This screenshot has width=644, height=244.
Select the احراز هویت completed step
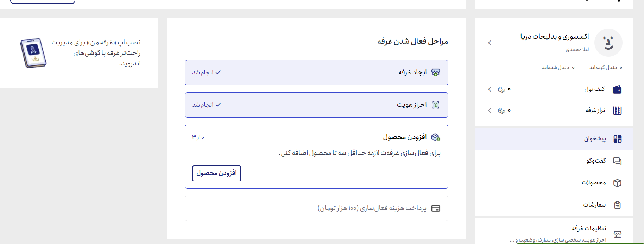point(316,105)
